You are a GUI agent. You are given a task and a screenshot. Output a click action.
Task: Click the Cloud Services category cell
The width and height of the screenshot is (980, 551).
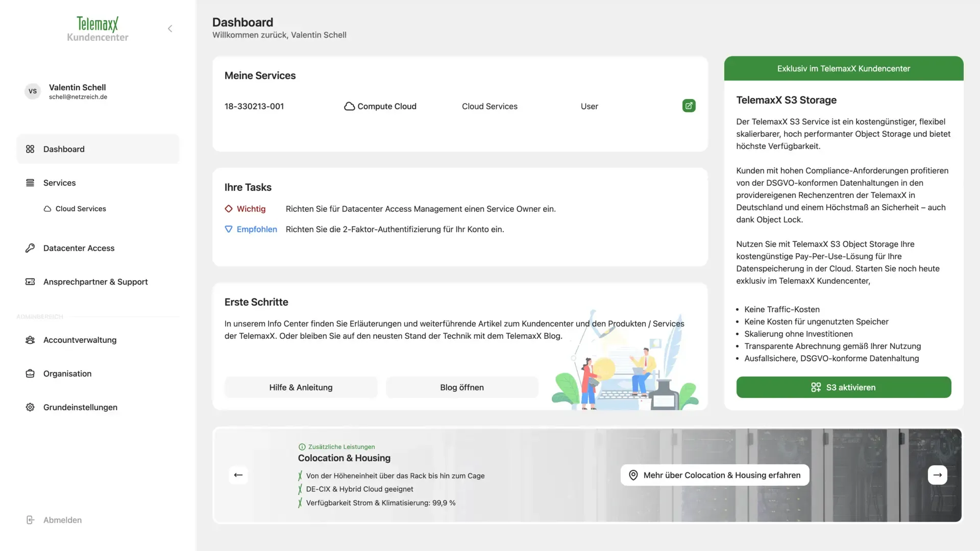tap(489, 106)
